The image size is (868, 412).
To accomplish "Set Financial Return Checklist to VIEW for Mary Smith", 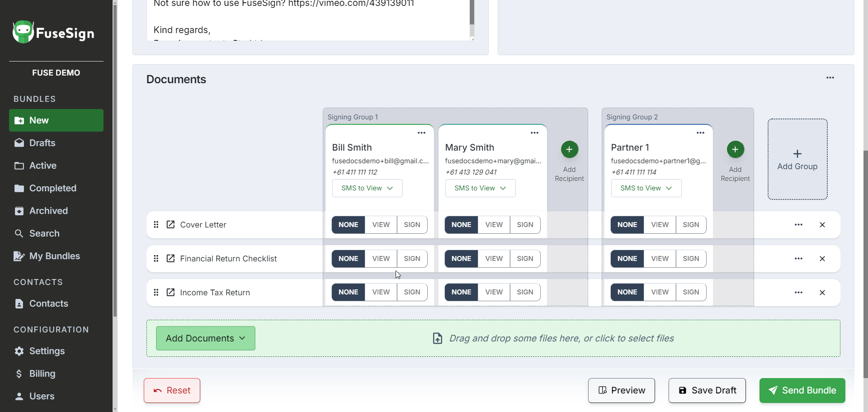I will tap(494, 259).
